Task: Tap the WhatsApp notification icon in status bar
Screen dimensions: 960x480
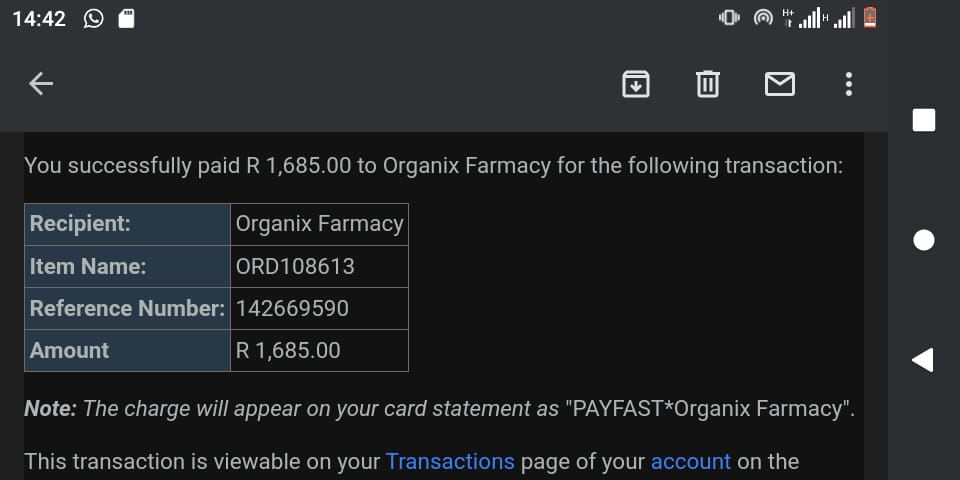Action: point(94,18)
